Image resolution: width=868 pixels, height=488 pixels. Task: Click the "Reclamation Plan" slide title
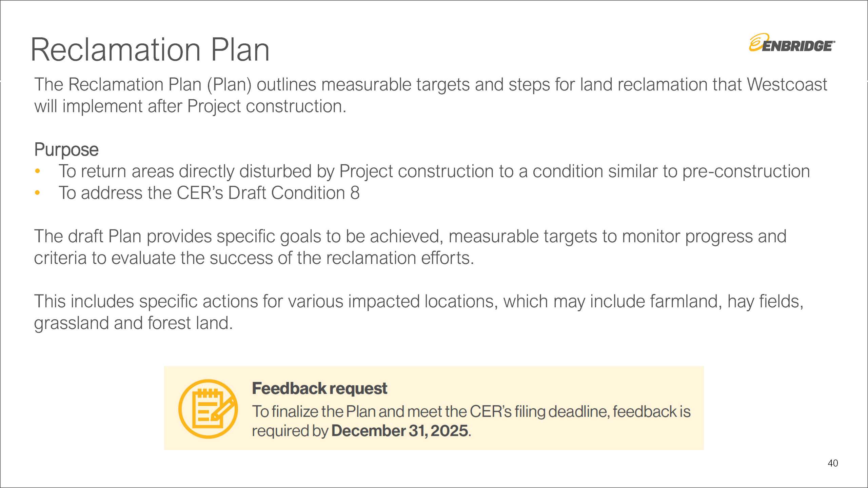(x=150, y=50)
